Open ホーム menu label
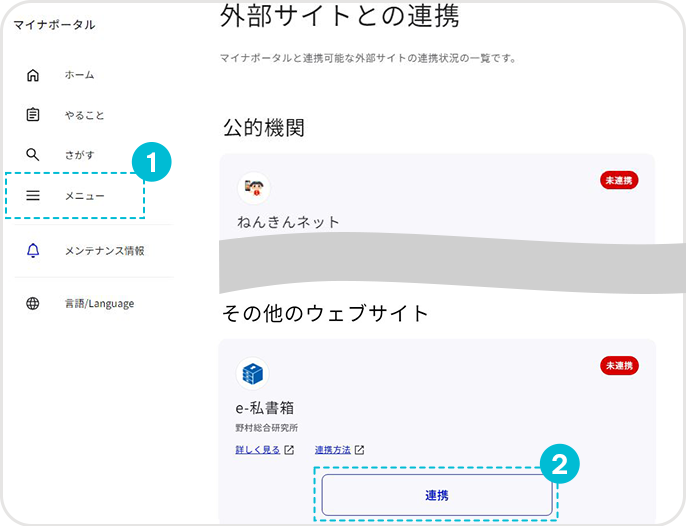 click(79, 75)
